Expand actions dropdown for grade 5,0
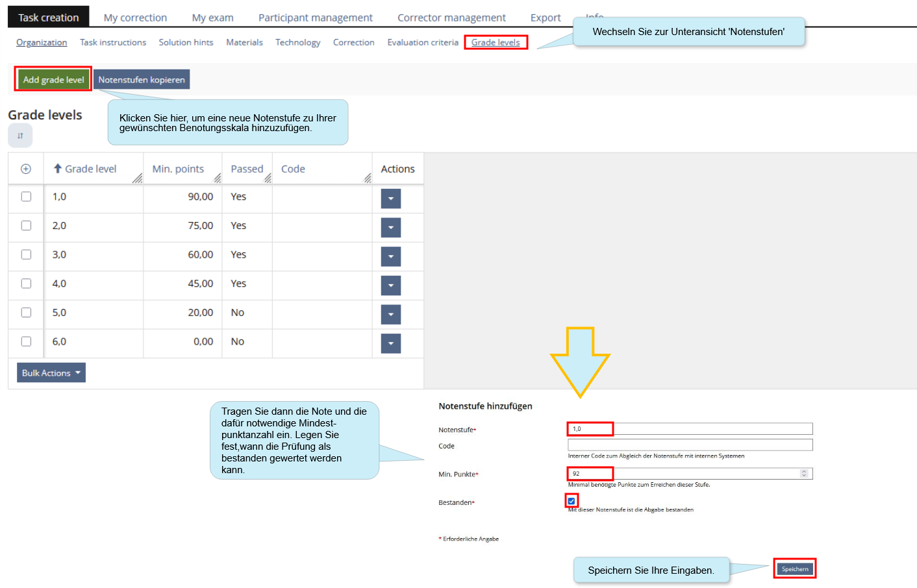Image resolution: width=917 pixels, height=588 pixels. (390, 315)
